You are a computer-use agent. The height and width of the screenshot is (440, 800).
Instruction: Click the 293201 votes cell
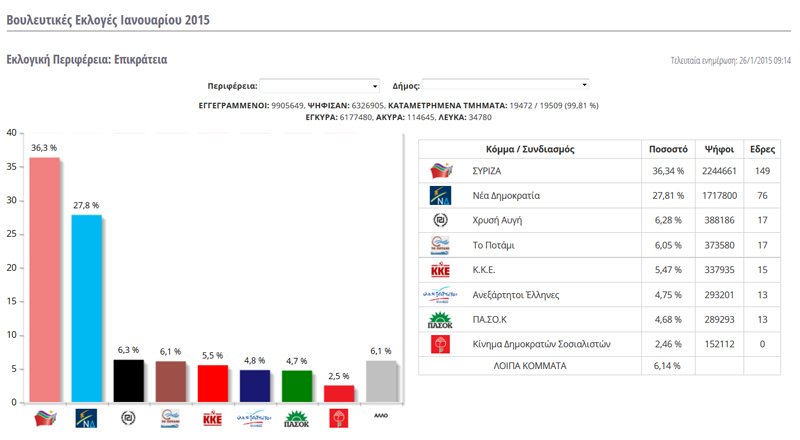pyautogui.click(x=719, y=295)
